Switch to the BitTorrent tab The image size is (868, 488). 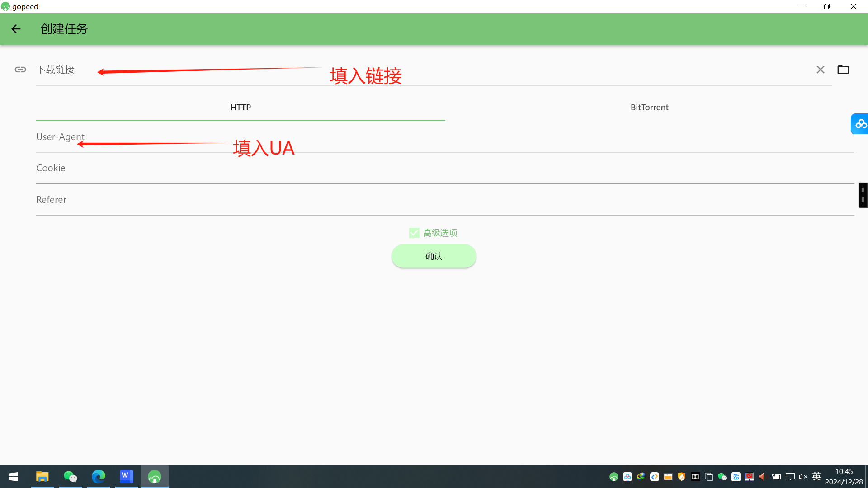click(x=650, y=107)
